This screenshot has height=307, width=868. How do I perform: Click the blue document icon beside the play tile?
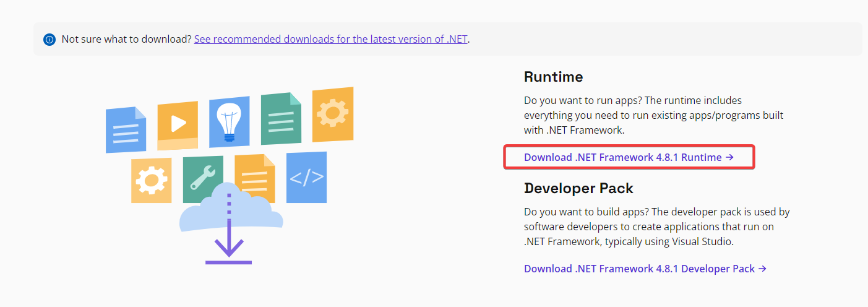[126, 129]
